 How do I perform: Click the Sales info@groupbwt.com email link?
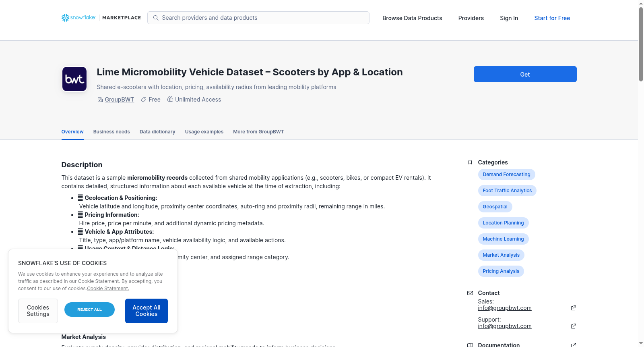coord(505,308)
